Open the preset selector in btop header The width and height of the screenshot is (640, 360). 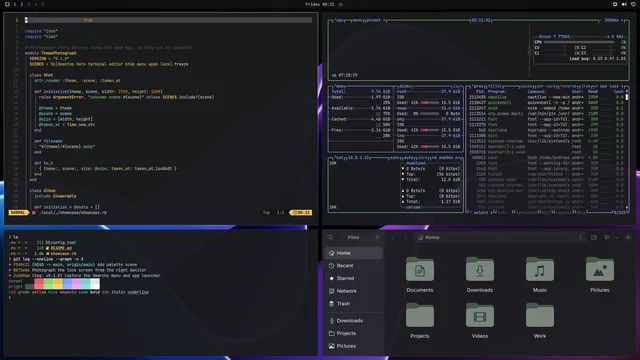click(x=373, y=20)
